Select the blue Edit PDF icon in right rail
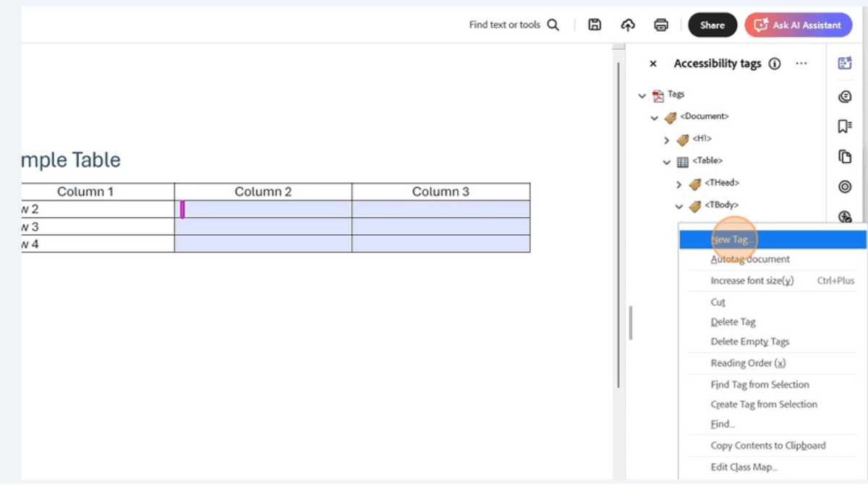 point(844,63)
